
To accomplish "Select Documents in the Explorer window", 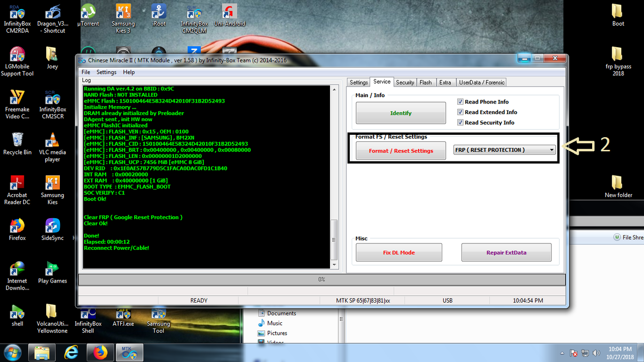I will tap(276, 313).
